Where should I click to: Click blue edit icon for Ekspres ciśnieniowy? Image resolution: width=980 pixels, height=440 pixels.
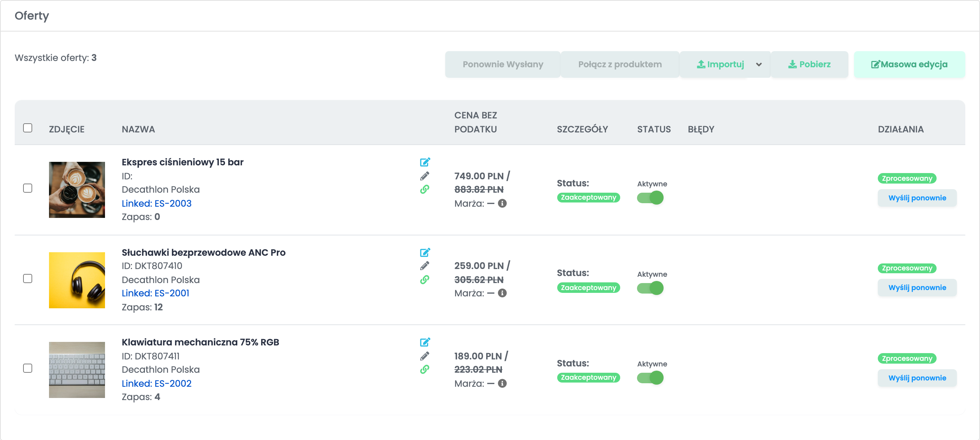pos(425,162)
